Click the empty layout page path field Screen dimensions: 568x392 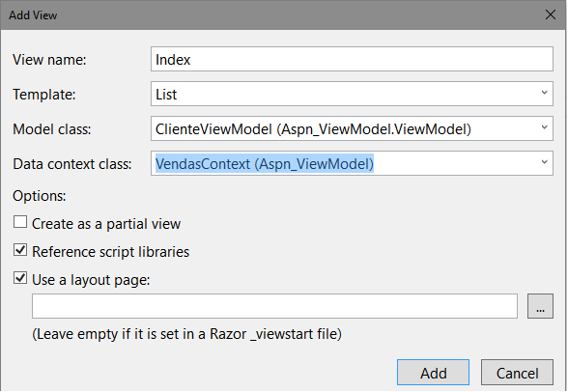pyautogui.click(x=274, y=306)
